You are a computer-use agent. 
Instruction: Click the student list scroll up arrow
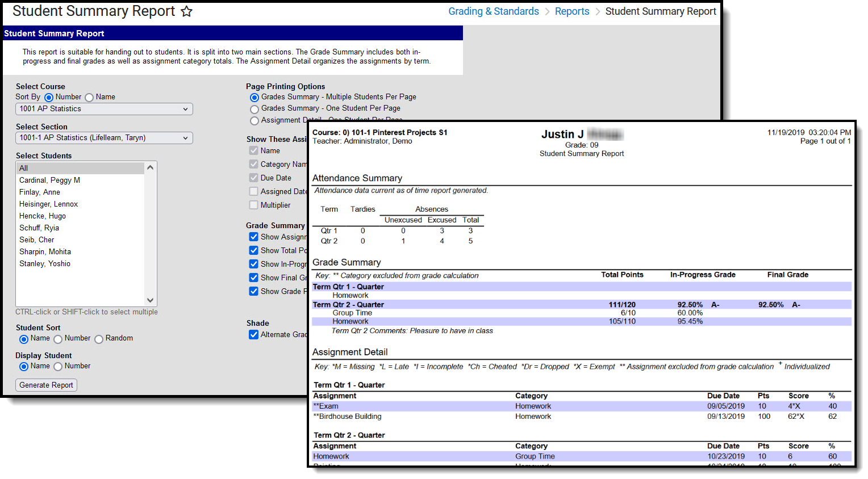(x=150, y=167)
